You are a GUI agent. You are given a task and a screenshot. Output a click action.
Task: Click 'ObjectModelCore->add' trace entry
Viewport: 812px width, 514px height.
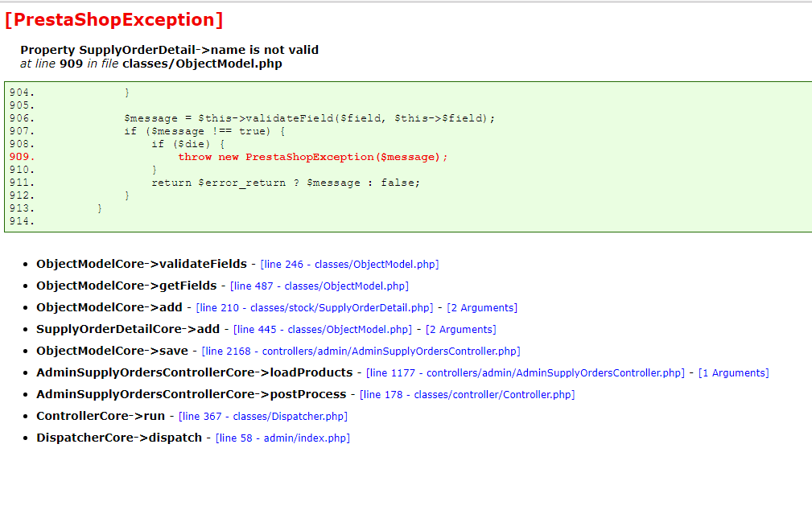[x=109, y=307]
